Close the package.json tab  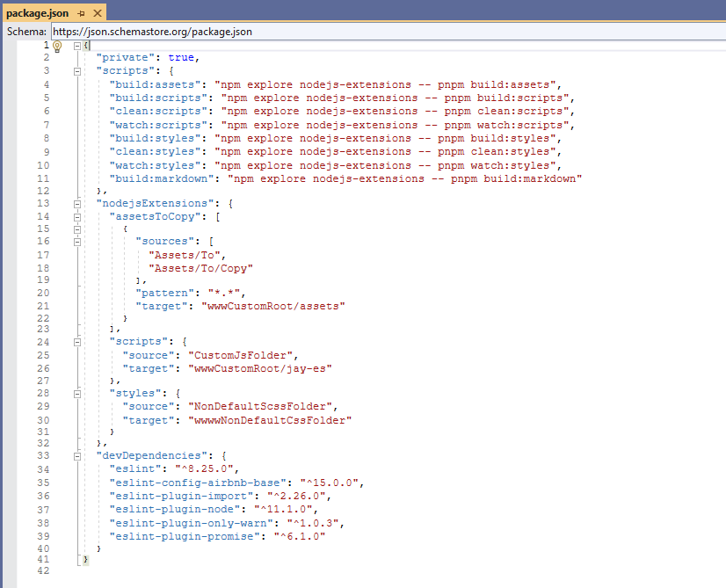[98, 13]
